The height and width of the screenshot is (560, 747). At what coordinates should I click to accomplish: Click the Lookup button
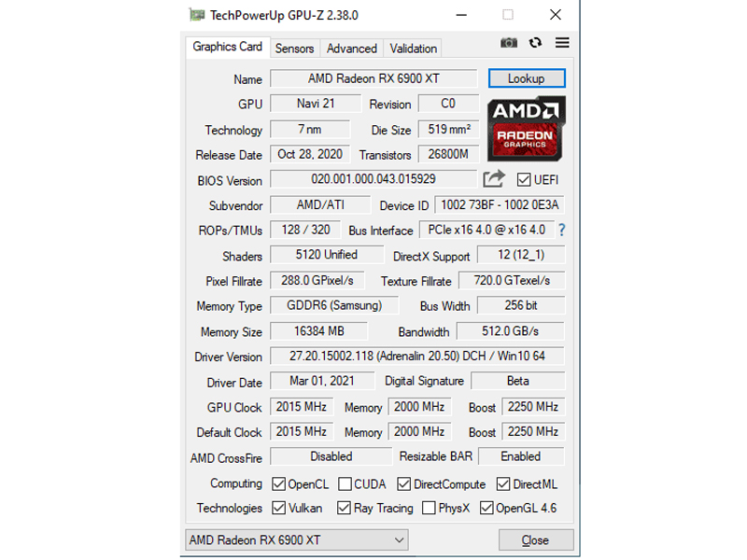(x=526, y=78)
